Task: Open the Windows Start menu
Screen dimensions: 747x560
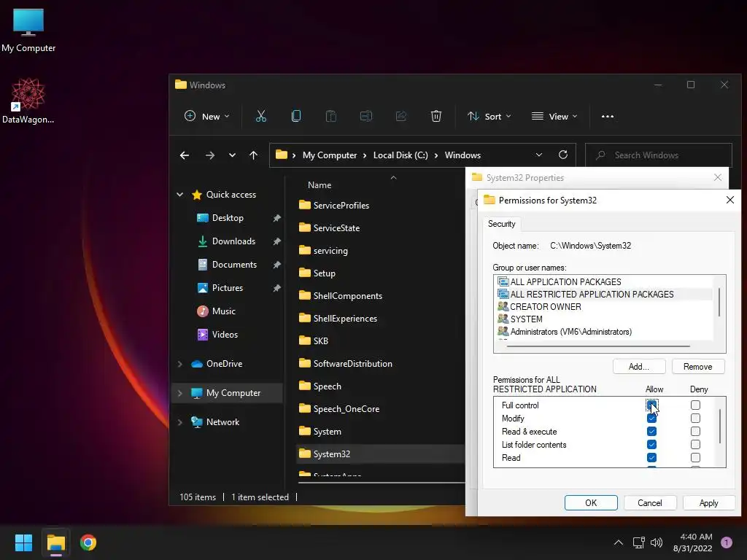Action: pos(23,542)
